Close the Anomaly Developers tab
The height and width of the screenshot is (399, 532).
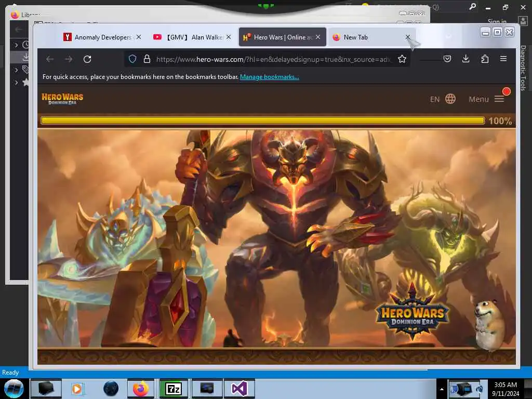click(139, 37)
